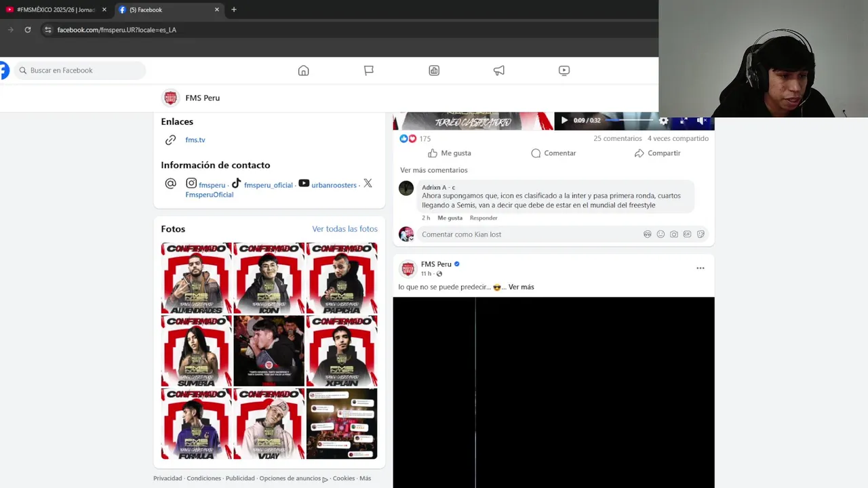The height and width of the screenshot is (488, 868).
Task: Close the FMSMÉXICO YouTube tab
Action: (104, 9)
